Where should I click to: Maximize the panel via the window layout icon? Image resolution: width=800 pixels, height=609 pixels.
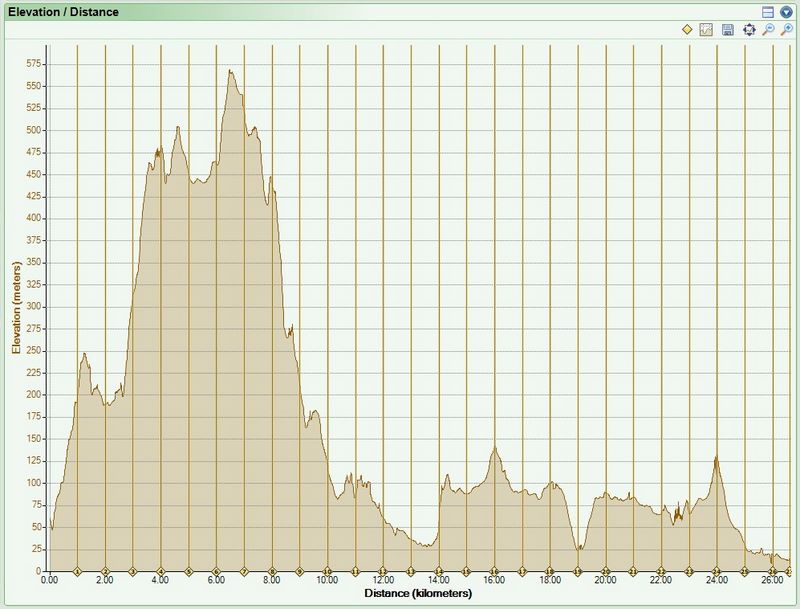768,11
